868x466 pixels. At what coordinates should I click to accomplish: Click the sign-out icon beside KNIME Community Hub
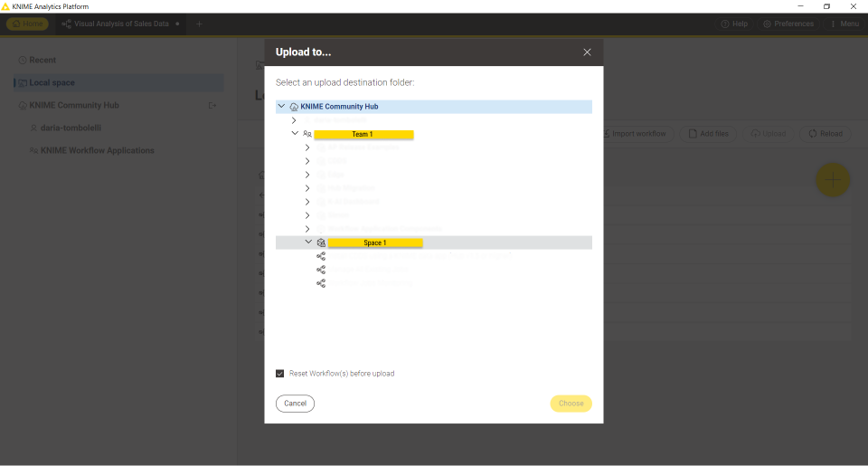pyautogui.click(x=212, y=106)
